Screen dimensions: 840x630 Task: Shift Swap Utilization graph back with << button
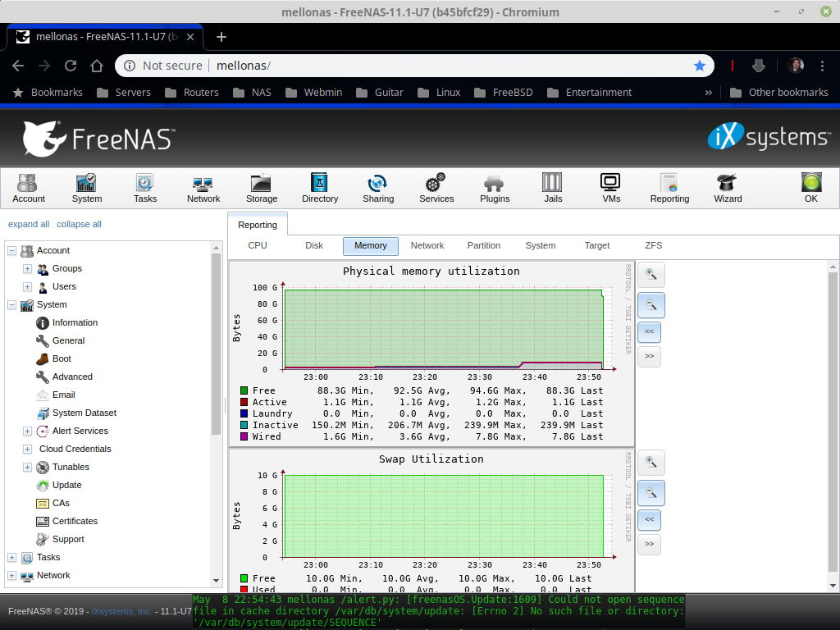coord(650,519)
